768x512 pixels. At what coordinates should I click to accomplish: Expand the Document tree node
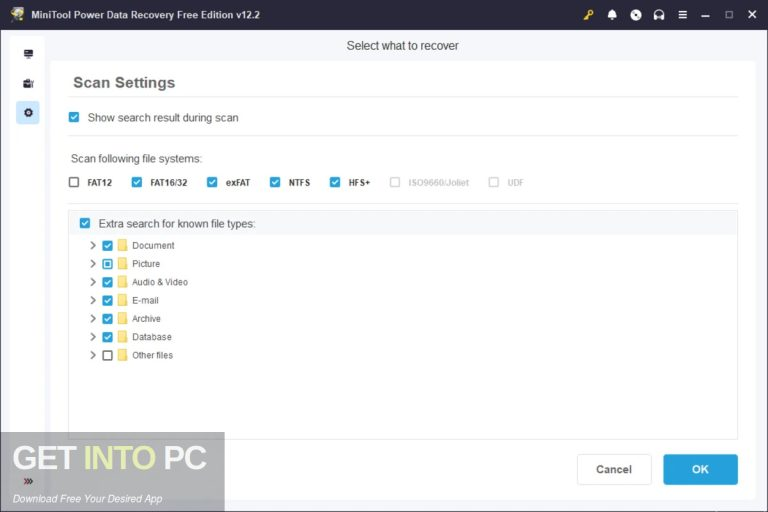(93, 245)
